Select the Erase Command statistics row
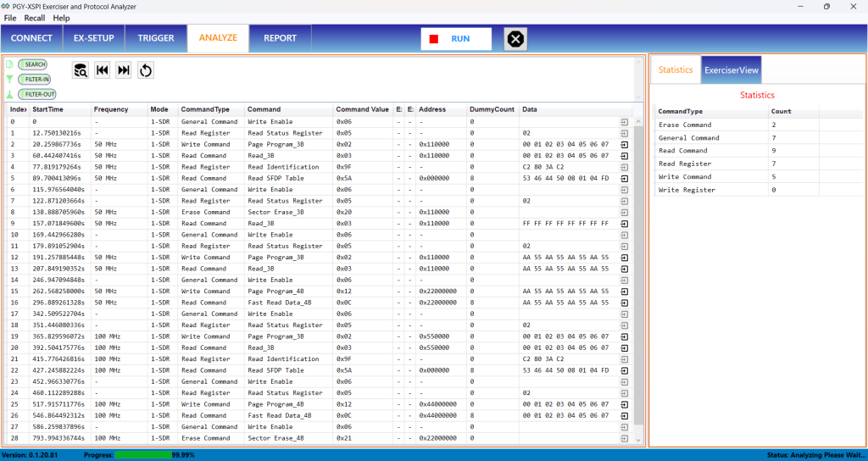The image size is (868, 461). [x=757, y=125]
